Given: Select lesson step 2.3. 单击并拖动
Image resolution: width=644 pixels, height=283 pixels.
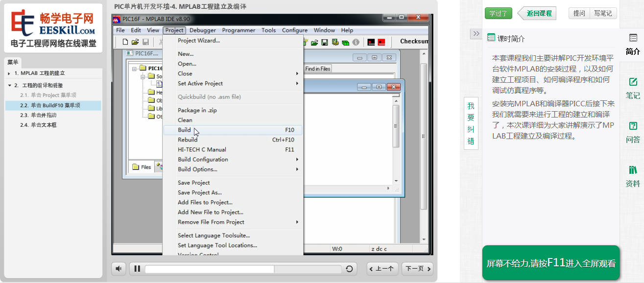Looking at the screenshot, I should click(x=54, y=115).
